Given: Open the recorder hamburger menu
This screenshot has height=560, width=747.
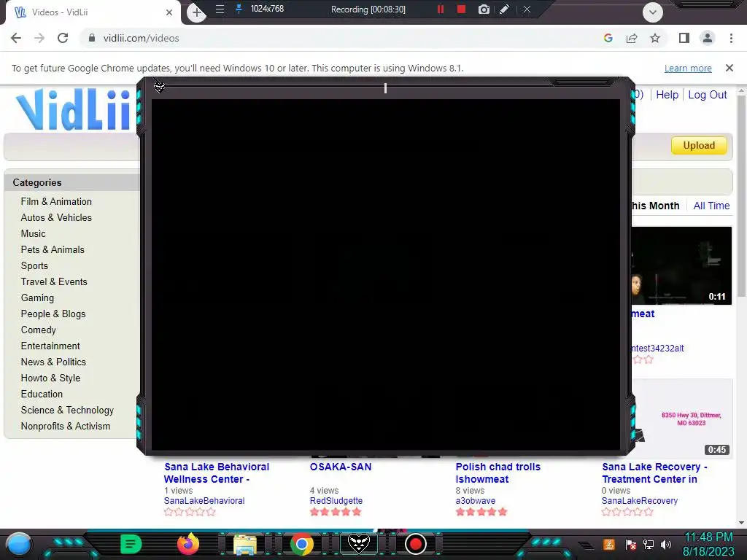Looking at the screenshot, I should pyautogui.click(x=220, y=9).
